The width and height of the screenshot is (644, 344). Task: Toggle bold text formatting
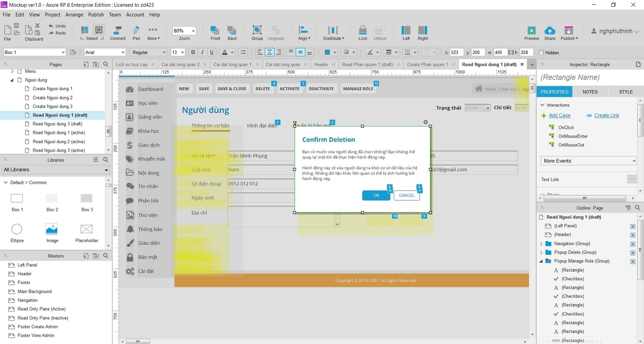[x=193, y=52]
